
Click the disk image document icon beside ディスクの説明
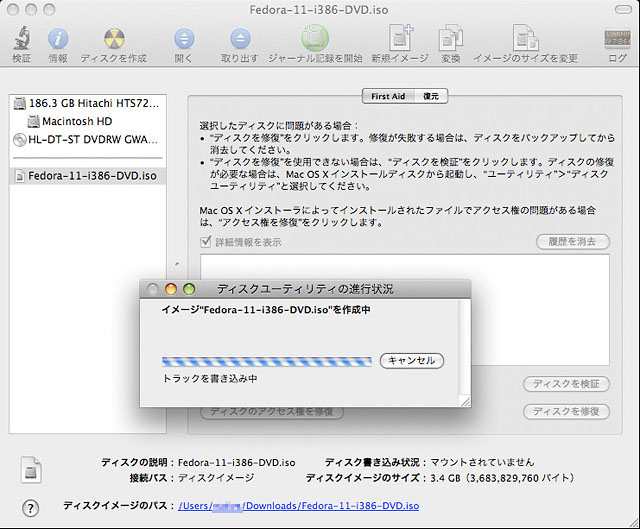coord(31,470)
